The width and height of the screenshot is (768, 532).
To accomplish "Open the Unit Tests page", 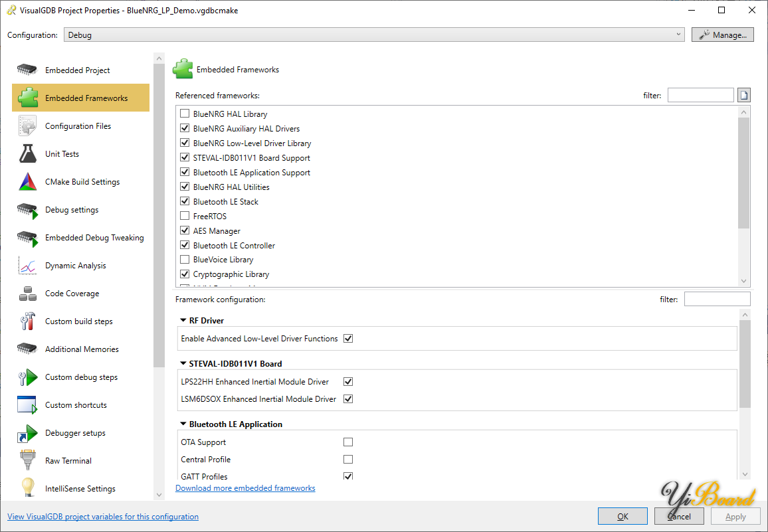I will [x=81, y=154].
